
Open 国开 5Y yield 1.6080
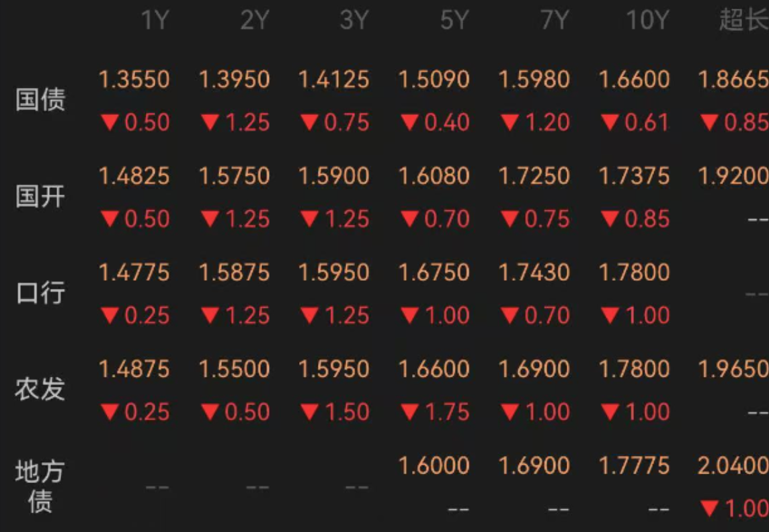434,176
